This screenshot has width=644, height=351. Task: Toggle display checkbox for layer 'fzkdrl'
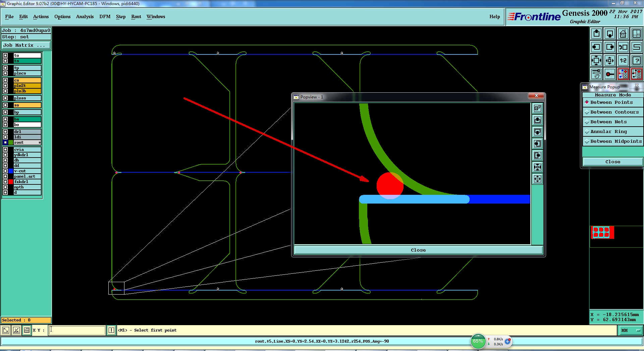5,182
